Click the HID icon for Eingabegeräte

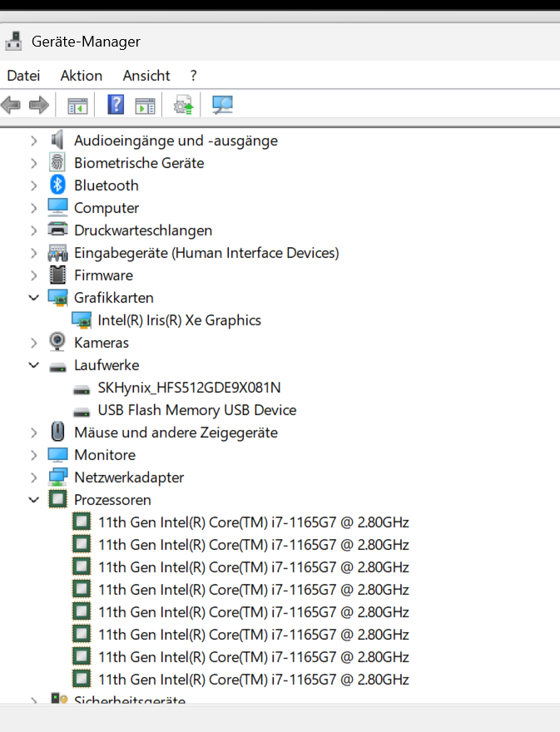[x=57, y=253]
